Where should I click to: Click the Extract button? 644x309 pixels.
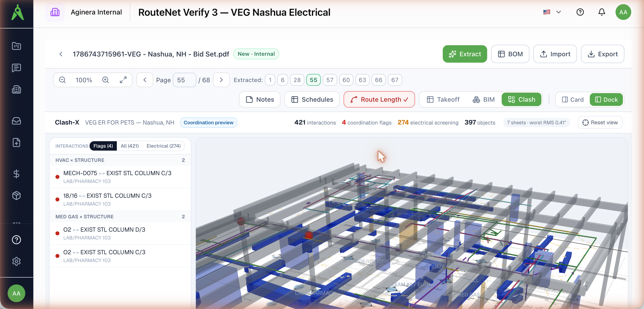coord(465,54)
